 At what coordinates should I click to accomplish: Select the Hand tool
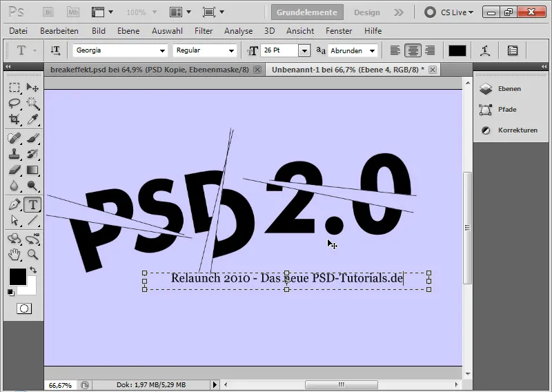point(14,254)
